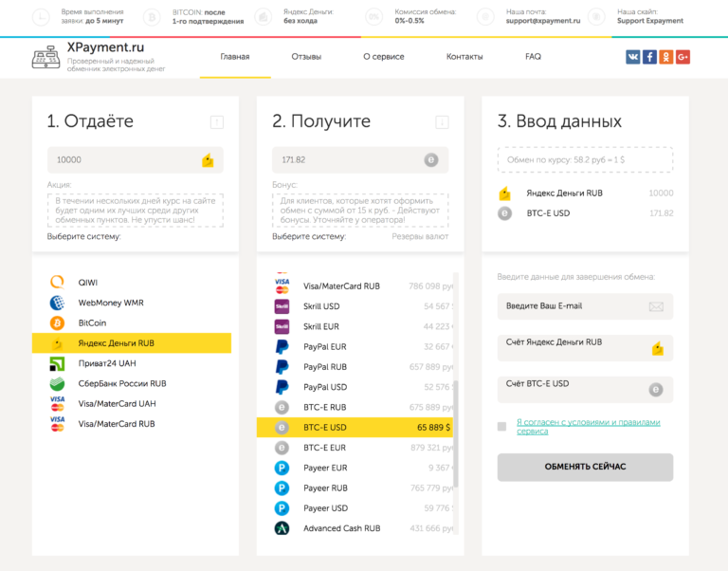The width and height of the screenshot is (728, 571).
Task: Click the Advanced Cash RUB icon
Action: coord(282,528)
